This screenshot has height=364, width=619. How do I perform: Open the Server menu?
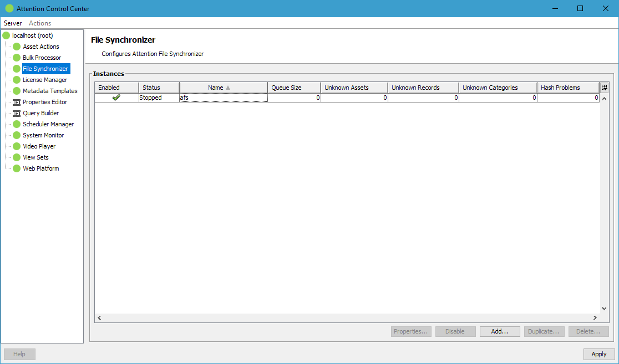click(13, 23)
